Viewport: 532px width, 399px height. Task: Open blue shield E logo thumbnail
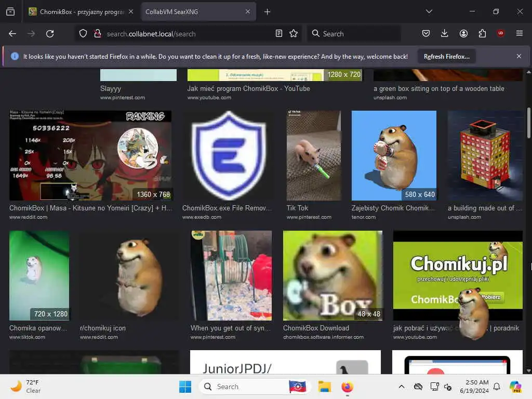(x=229, y=155)
